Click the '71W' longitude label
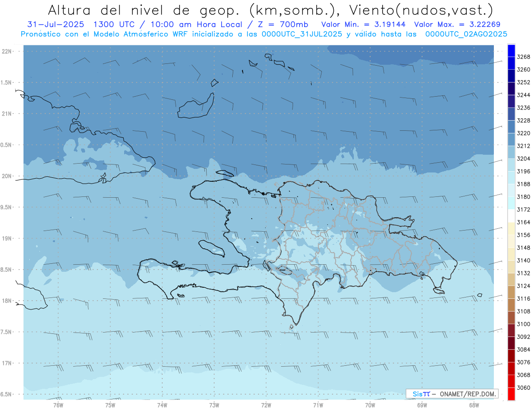This screenshot has width=532, height=411. click(318, 404)
